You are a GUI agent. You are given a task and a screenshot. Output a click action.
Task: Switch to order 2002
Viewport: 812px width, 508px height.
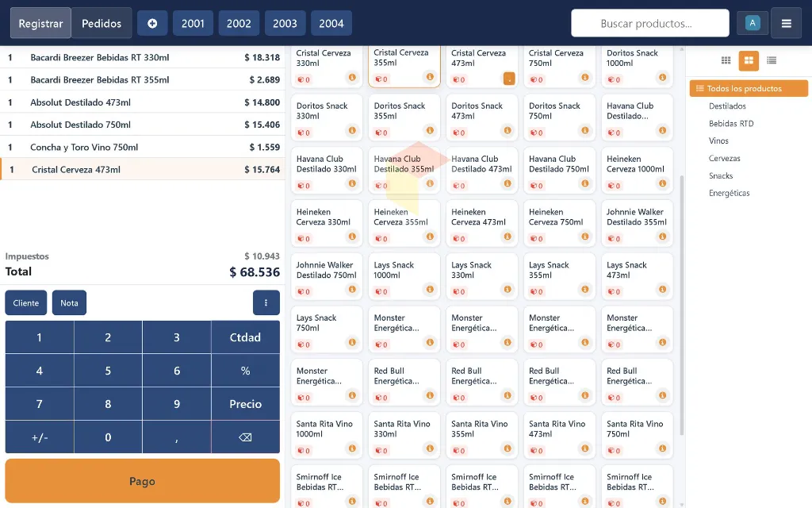pyautogui.click(x=239, y=23)
